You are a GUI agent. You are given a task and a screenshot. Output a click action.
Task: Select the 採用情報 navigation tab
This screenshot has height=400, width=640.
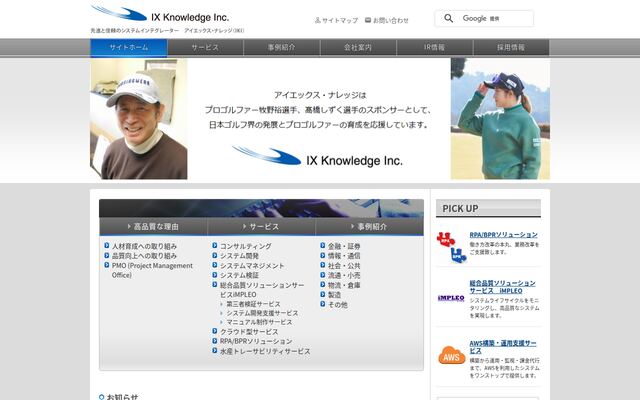click(511, 47)
